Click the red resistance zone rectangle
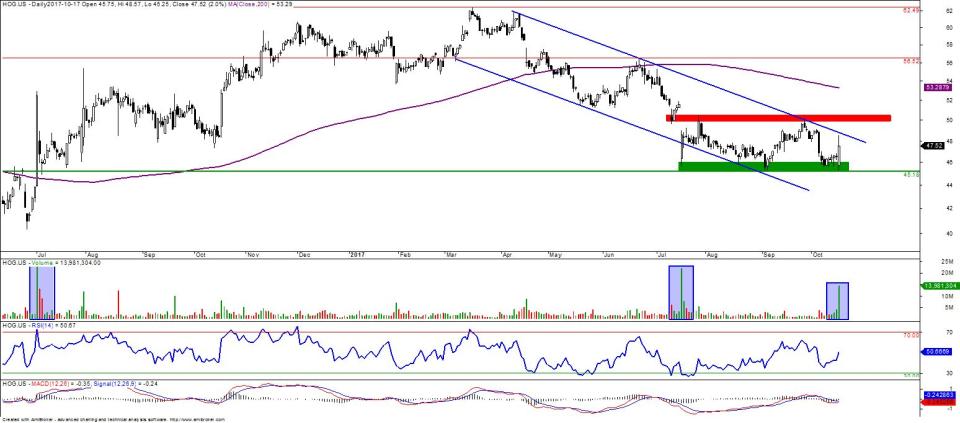The image size is (960, 423). click(x=778, y=118)
